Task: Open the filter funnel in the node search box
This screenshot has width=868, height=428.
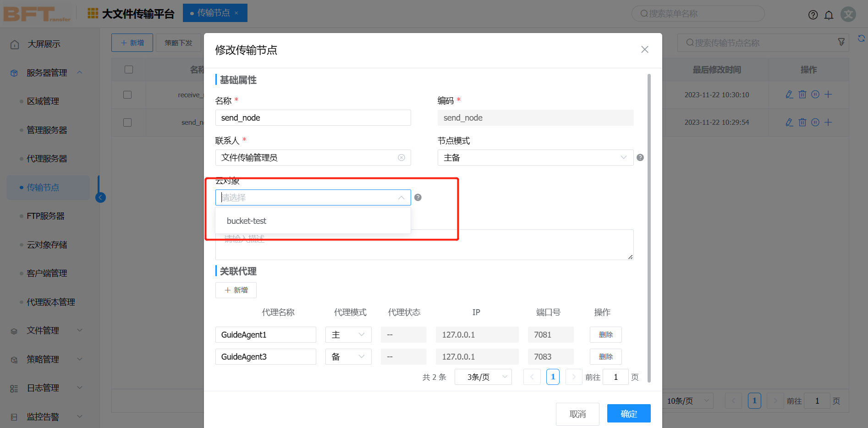Action: coord(841,42)
